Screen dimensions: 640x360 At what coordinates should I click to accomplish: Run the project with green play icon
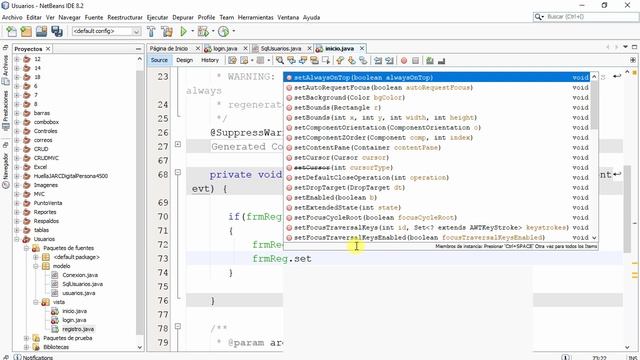pyautogui.click(x=183, y=31)
